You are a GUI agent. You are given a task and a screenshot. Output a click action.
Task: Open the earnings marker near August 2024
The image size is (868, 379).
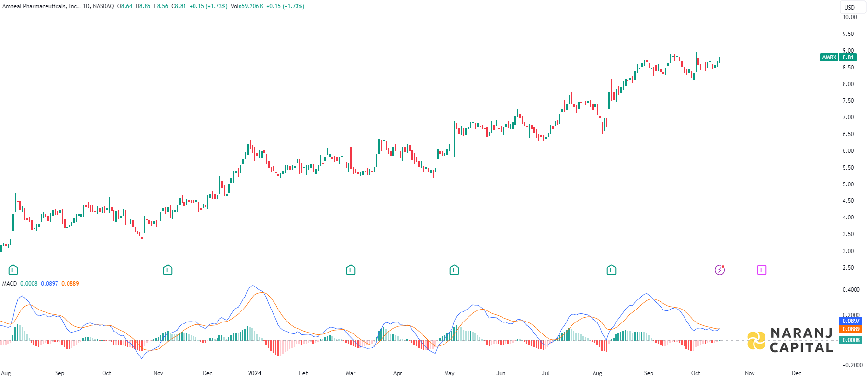click(x=611, y=270)
